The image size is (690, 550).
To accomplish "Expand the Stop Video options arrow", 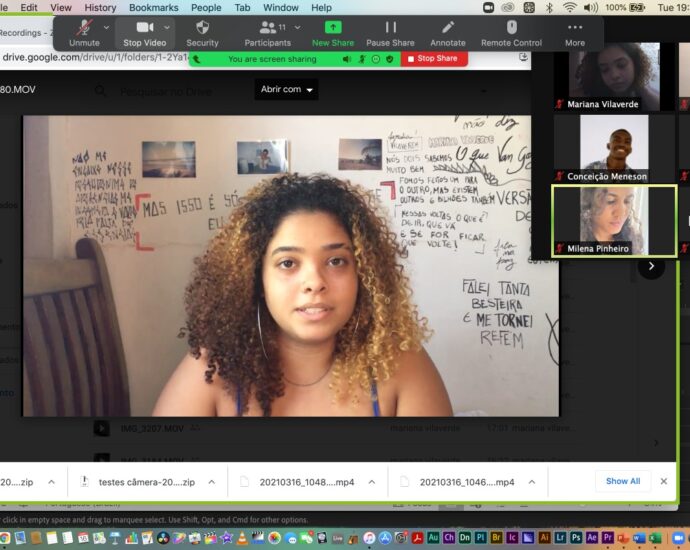I will (167, 27).
